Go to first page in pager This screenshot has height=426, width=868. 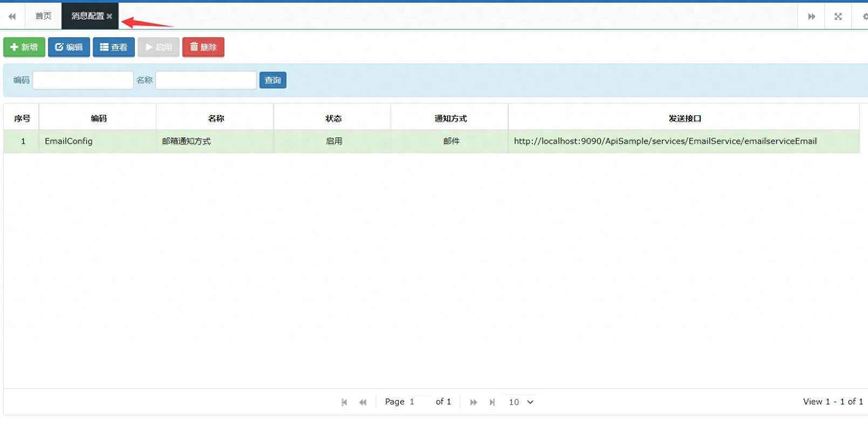[344, 402]
